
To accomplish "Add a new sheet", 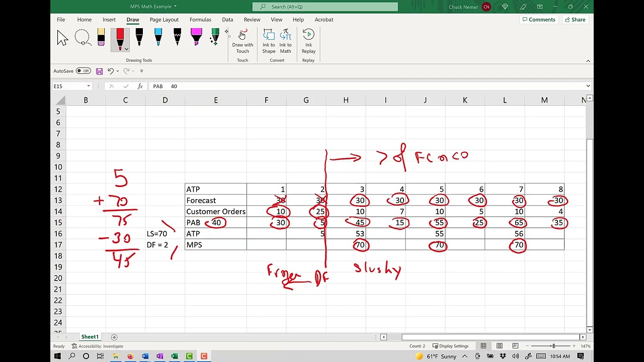I will 114,337.
